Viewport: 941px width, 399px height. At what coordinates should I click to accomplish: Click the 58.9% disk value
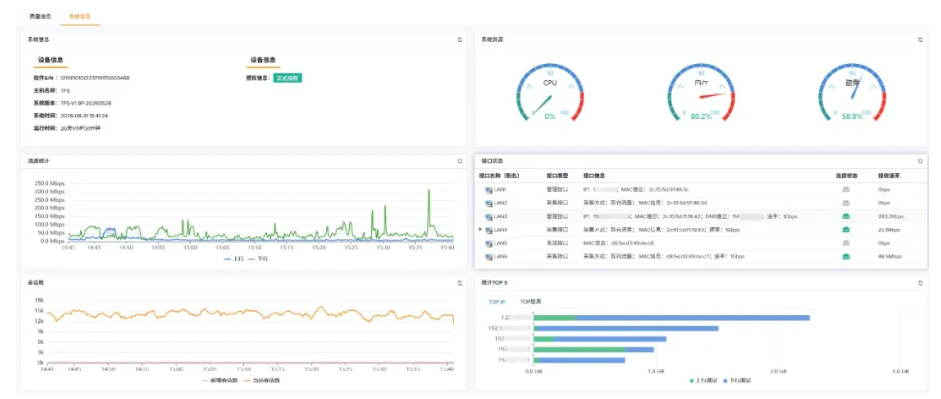(852, 116)
